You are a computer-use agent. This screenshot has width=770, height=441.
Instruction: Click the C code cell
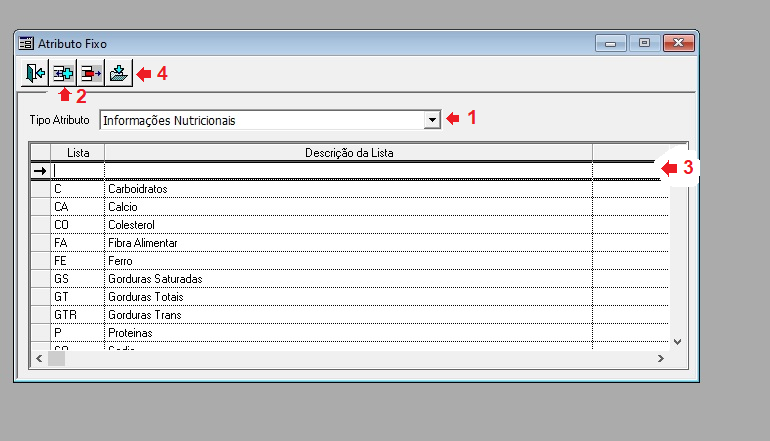click(x=78, y=189)
